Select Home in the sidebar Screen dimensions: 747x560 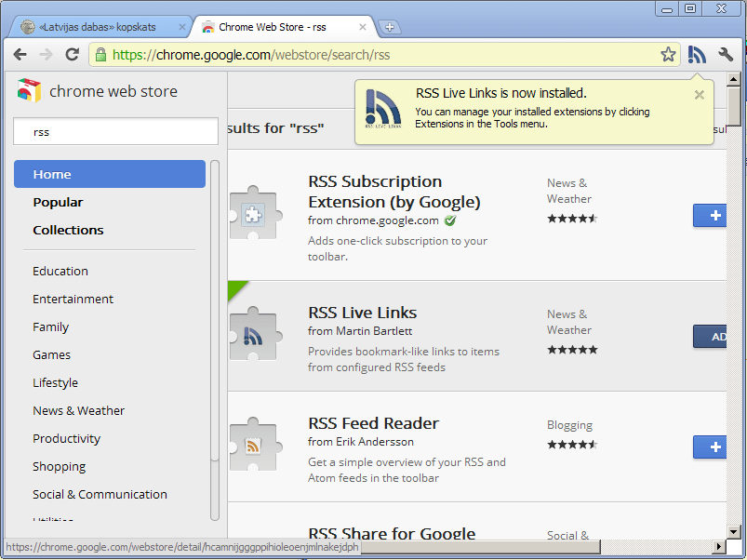point(110,174)
